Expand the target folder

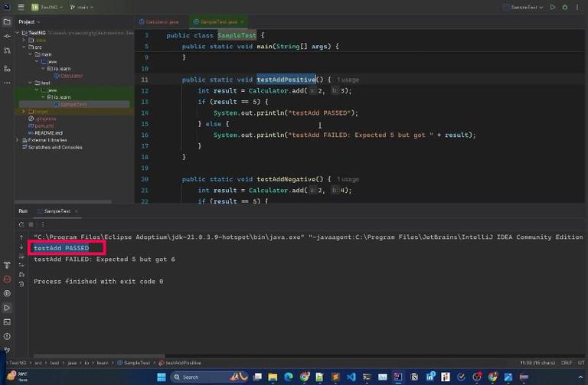pos(24,111)
